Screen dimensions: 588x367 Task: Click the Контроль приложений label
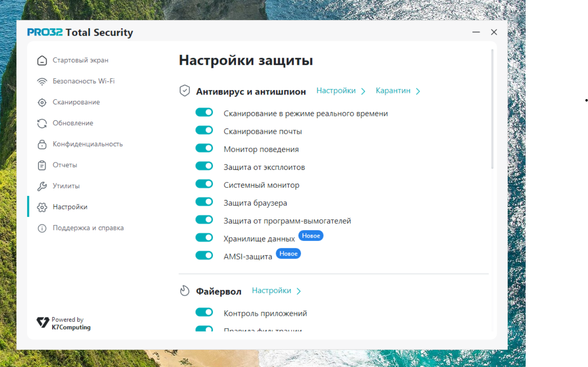tap(265, 313)
